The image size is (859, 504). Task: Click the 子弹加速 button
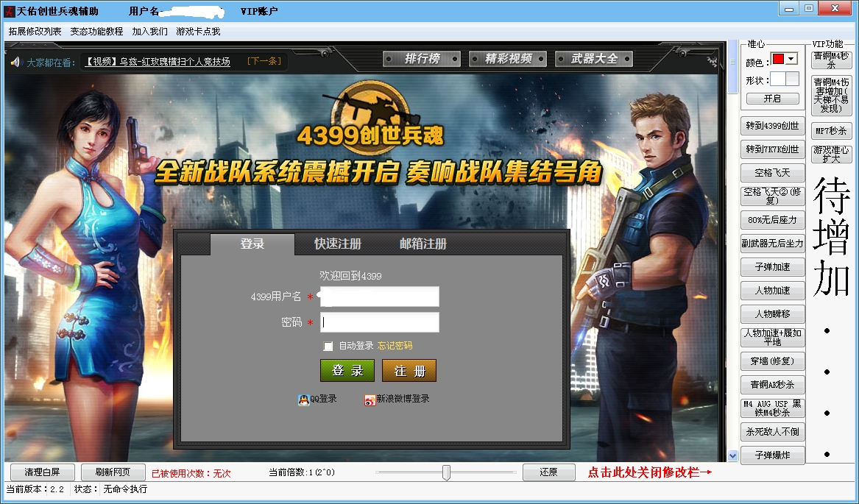tap(772, 267)
